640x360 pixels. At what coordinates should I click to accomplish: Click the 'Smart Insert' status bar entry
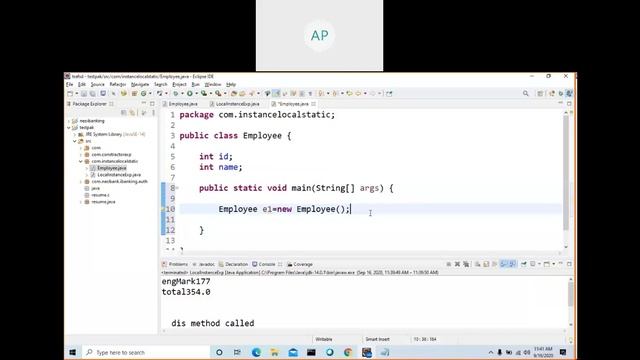tap(377, 339)
